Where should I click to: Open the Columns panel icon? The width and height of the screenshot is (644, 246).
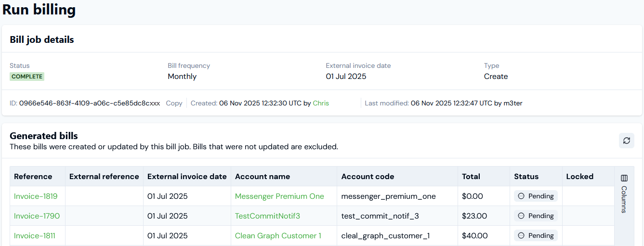pyautogui.click(x=624, y=178)
